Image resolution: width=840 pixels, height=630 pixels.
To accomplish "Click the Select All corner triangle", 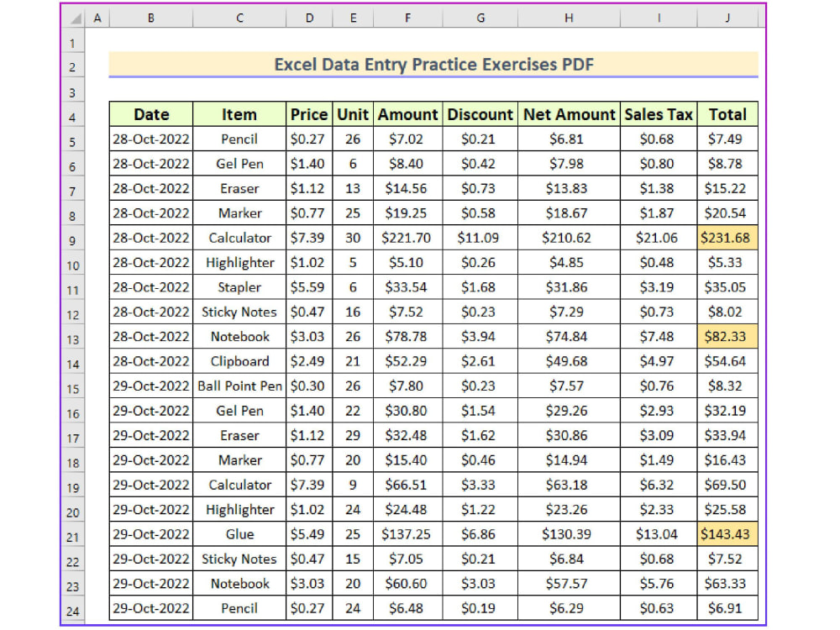I will click(x=75, y=18).
